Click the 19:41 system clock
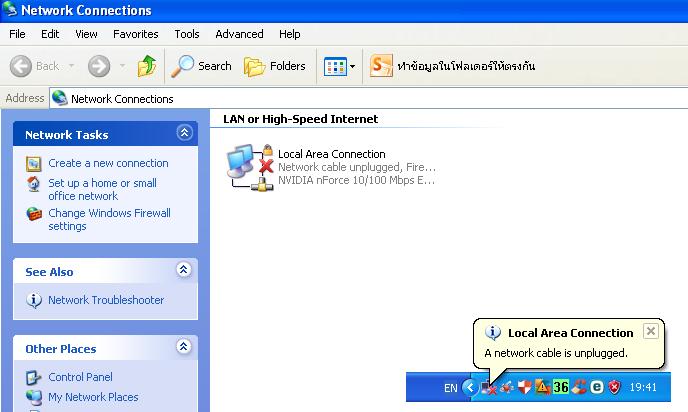Image resolution: width=688 pixels, height=412 pixels. click(x=643, y=387)
